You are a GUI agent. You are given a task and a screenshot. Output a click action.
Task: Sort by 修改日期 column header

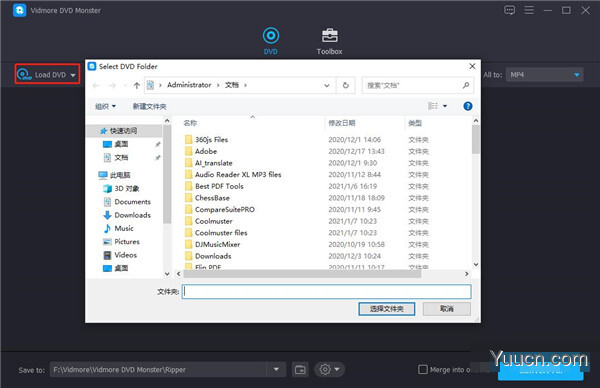point(342,123)
